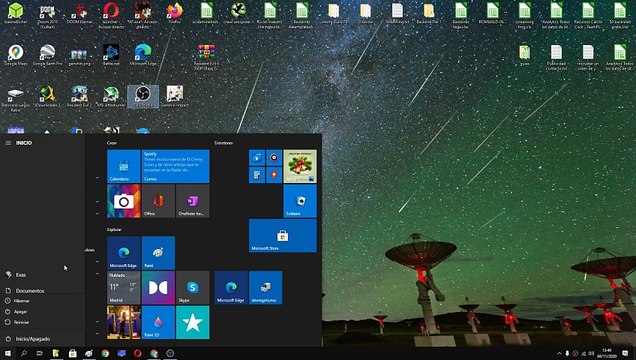The width and height of the screenshot is (636, 360).
Task: Select the Google Earth Pro desktop shortcut
Action: point(47,55)
